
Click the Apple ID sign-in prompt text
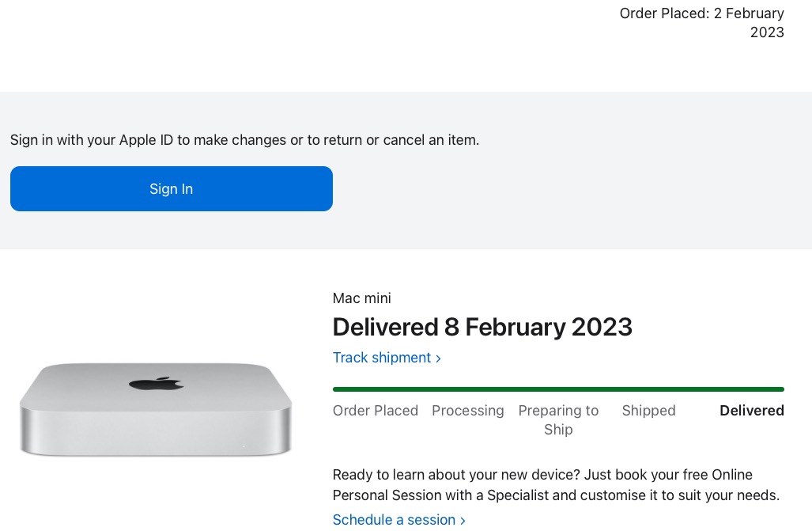click(244, 140)
